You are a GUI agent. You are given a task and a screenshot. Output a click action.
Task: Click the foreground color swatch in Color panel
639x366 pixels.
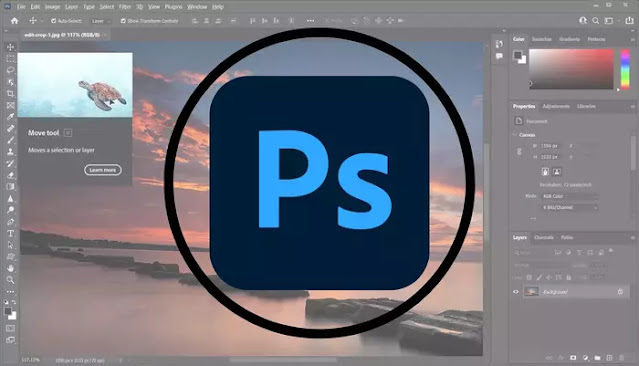[x=518, y=55]
